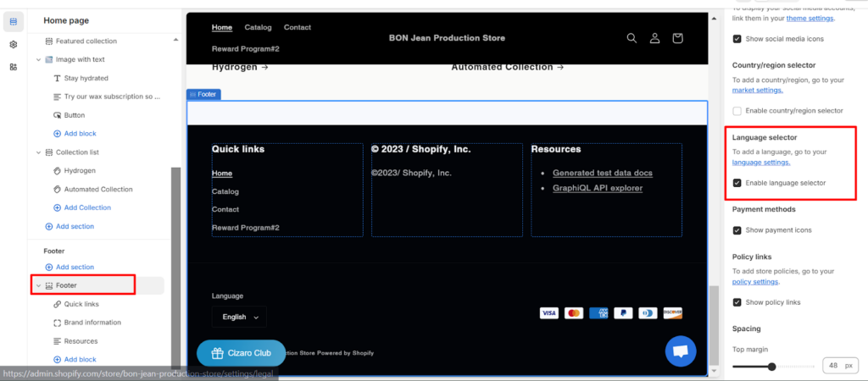Screen dimensions: 868x381
Task: Collapse the Collection list section
Action: pyautogui.click(x=38, y=152)
